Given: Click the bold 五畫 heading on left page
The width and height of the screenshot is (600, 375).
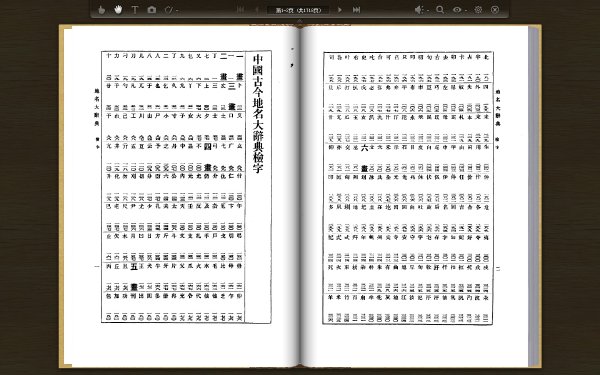Looking at the screenshot, I should [134, 277].
